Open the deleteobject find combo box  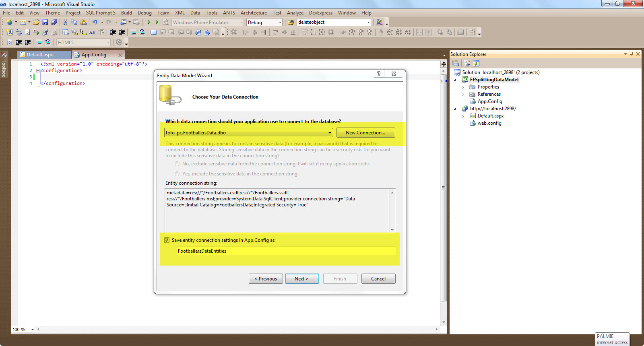coord(334,22)
